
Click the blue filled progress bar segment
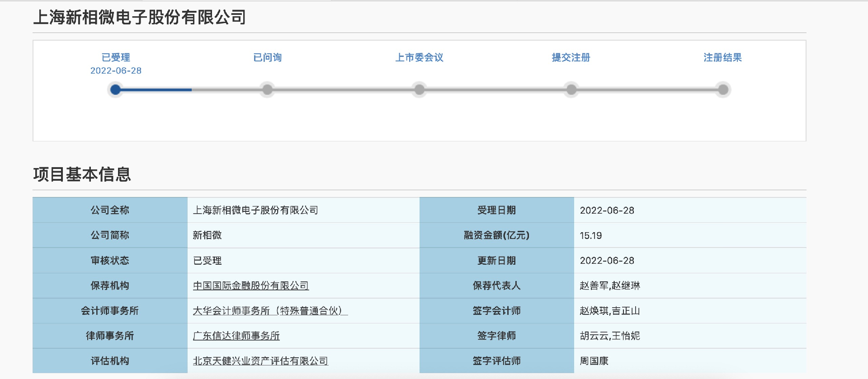coord(156,90)
